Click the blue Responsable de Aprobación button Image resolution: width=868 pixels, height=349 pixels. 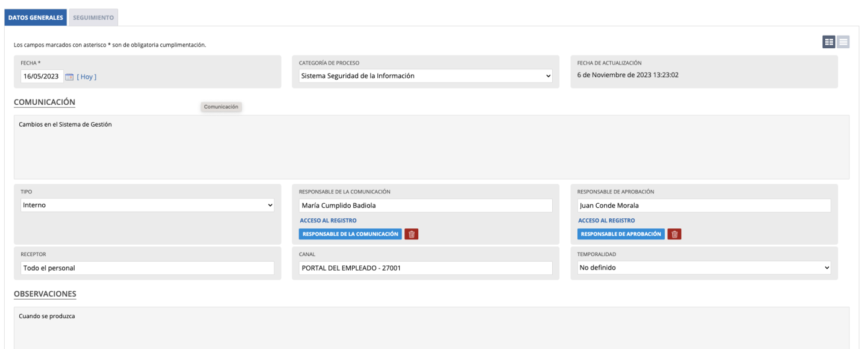[x=621, y=234]
